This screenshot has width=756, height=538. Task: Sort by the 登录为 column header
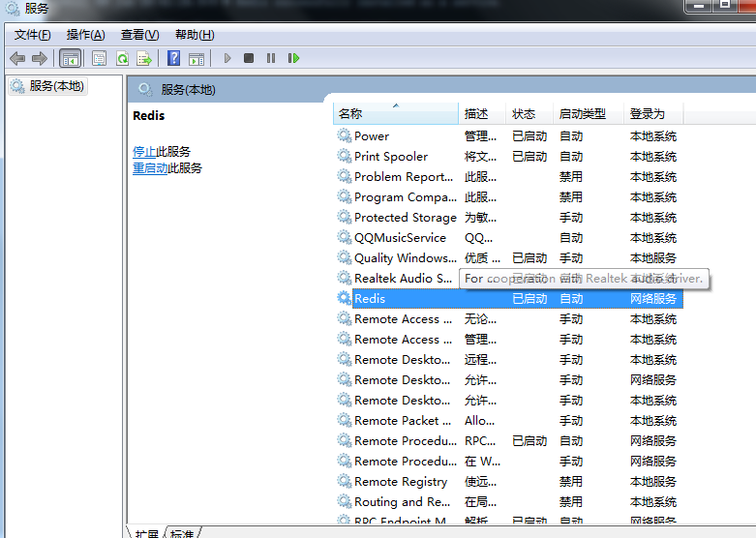click(653, 114)
